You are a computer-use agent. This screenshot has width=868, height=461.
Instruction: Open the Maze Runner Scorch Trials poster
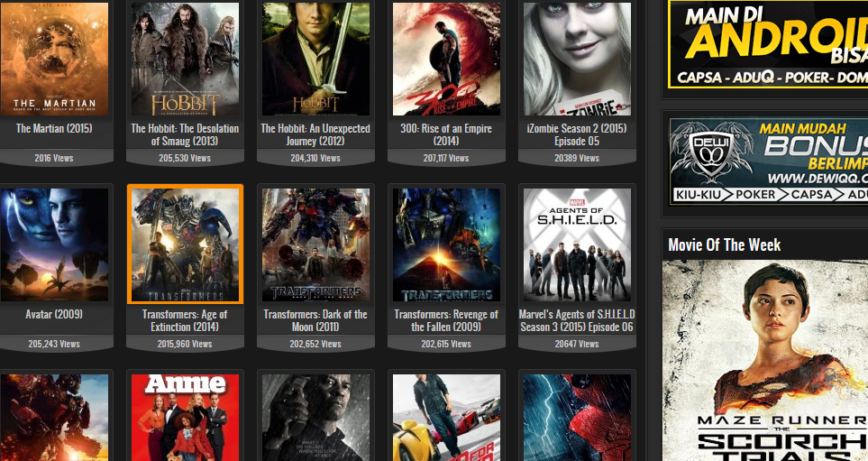tap(765, 360)
